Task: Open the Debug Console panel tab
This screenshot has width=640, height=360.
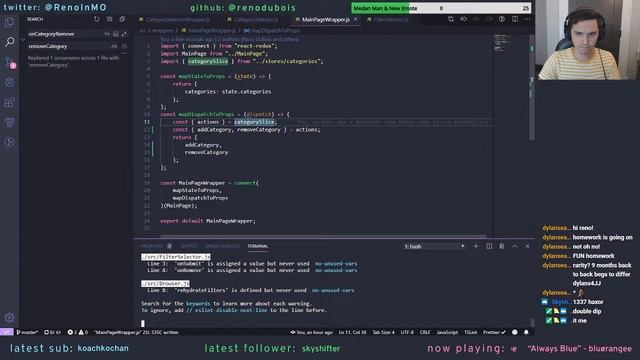Action: point(222,246)
